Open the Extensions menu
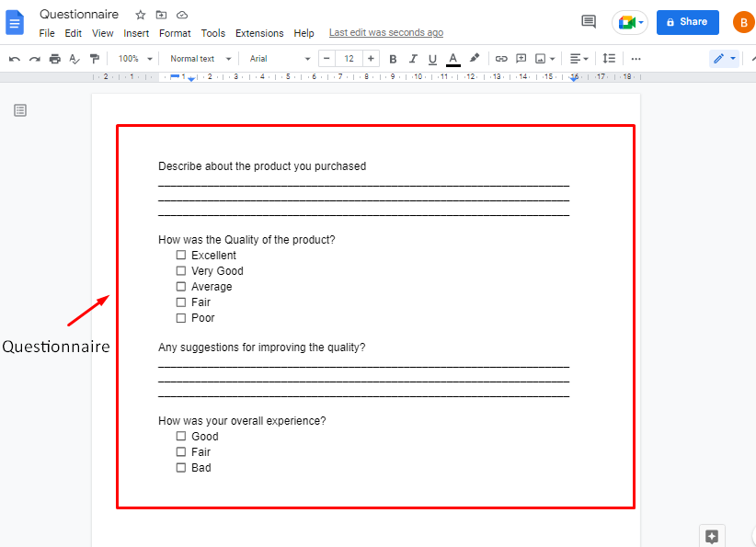Viewport: 756px width, 547px height. pyautogui.click(x=259, y=33)
